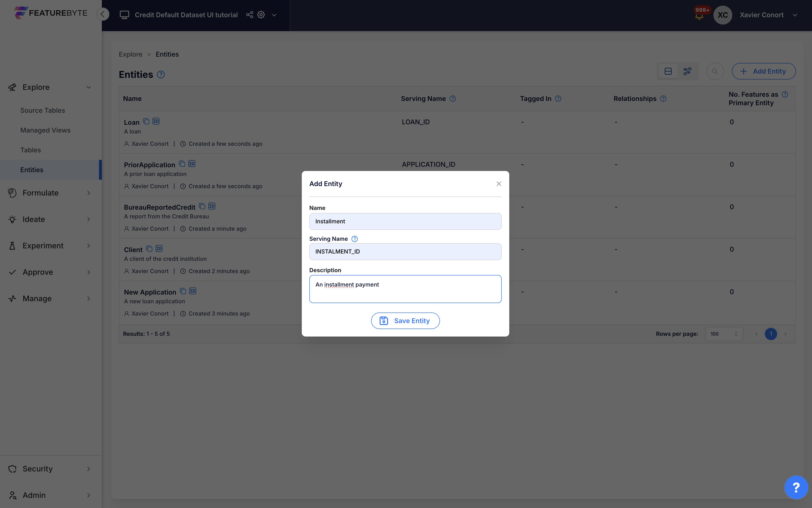Click the ID icon next to the Client entity
Viewport: 812px width, 508px height.
click(159, 249)
